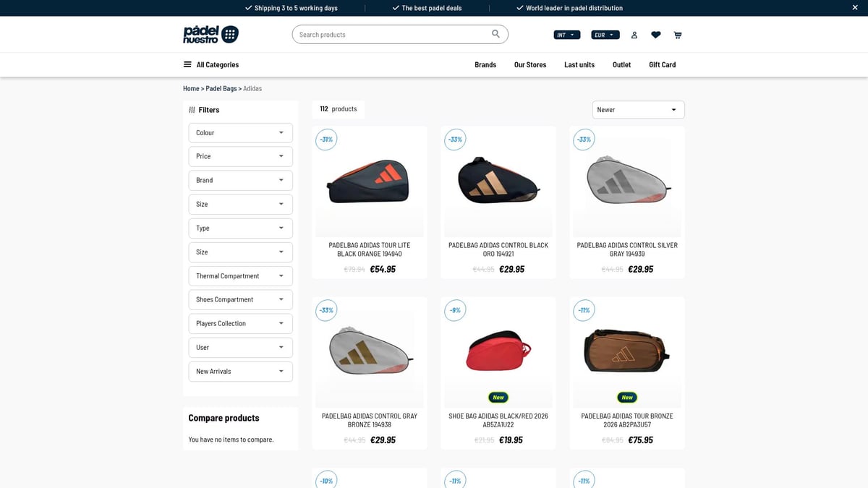
Task: Expand the User filter
Action: pyautogui.click(x=241, y=347)
